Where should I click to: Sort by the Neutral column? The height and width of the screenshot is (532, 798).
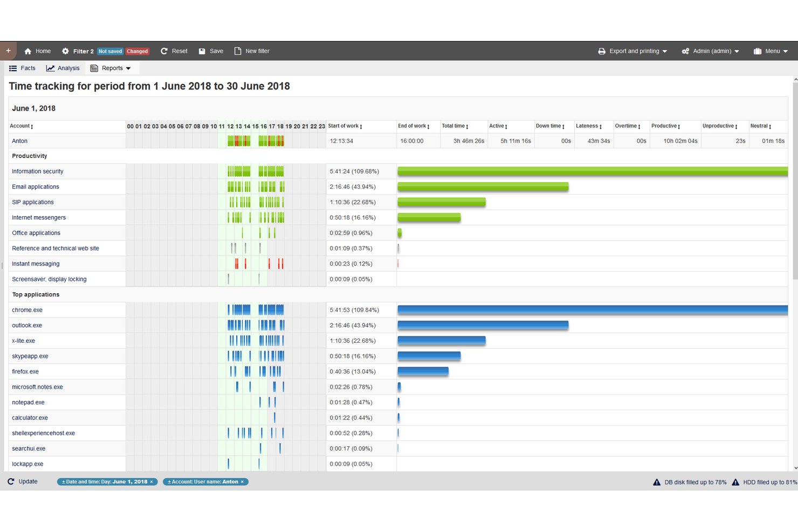pyautogui.click(x=761, y=126)
